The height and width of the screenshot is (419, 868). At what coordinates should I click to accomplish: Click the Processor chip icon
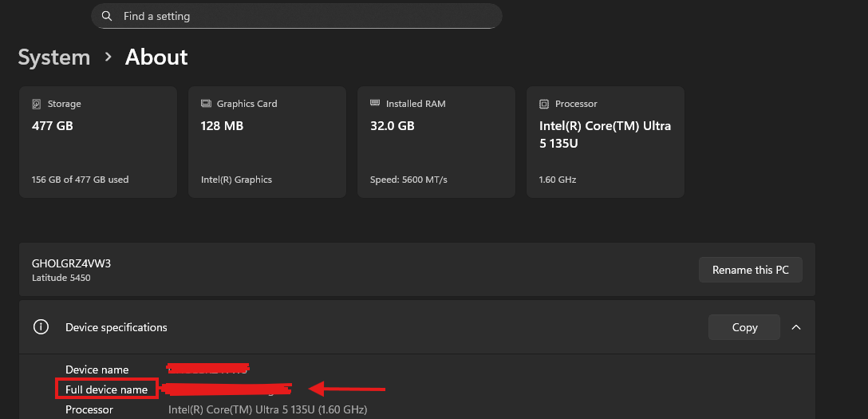pyautogui.click(x=544, y=104)
